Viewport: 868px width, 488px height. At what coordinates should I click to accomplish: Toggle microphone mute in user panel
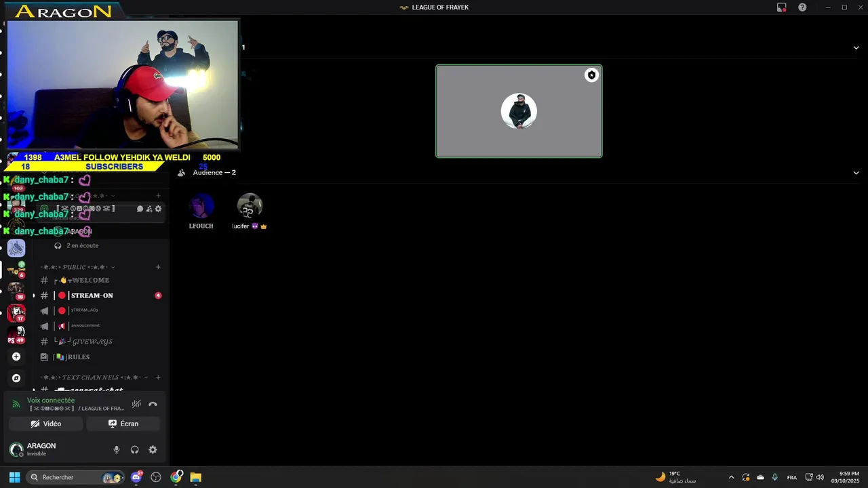click(117, 449)
